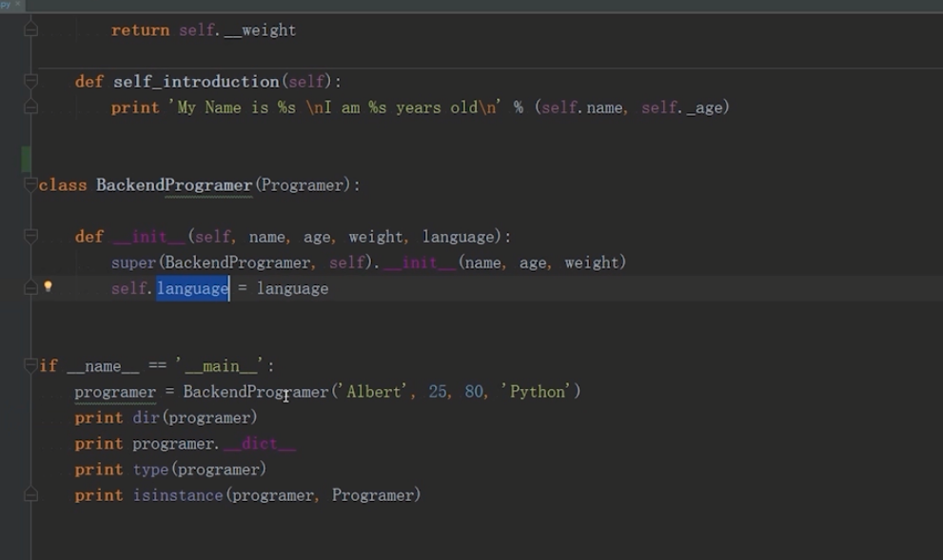943x560 pixels.
Task: Click the 'isinstance' builtin call
Action: point(178,495)
